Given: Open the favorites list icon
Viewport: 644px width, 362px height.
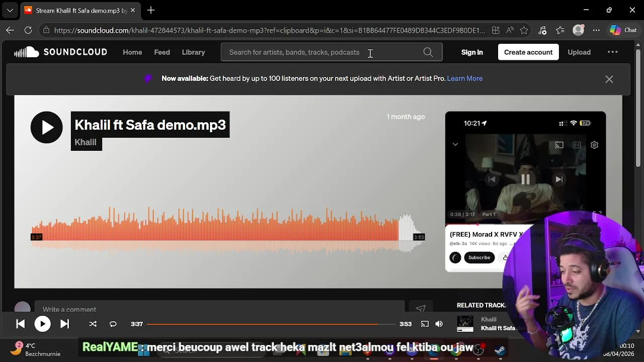Looking at the screenshot, I should 560,30.
